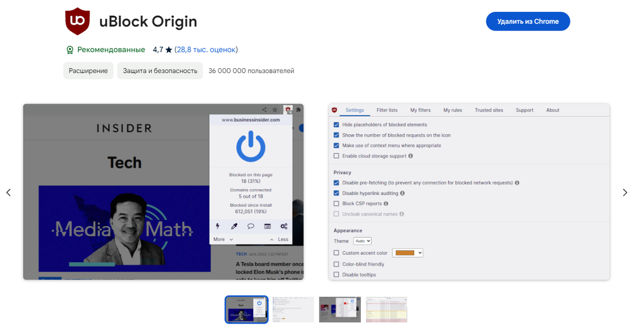Click info icon after Disable pre-fetching
Screen dimensions: 644x330
pos(517,183)
